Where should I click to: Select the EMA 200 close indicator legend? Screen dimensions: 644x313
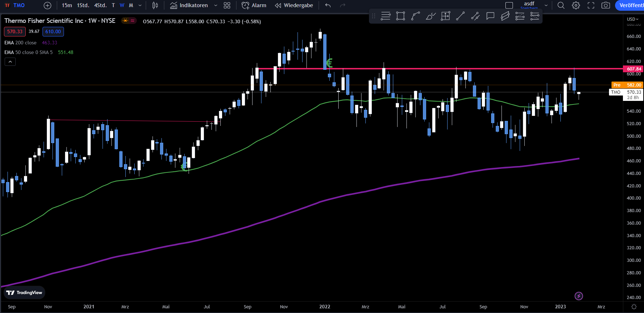[20, 43]
